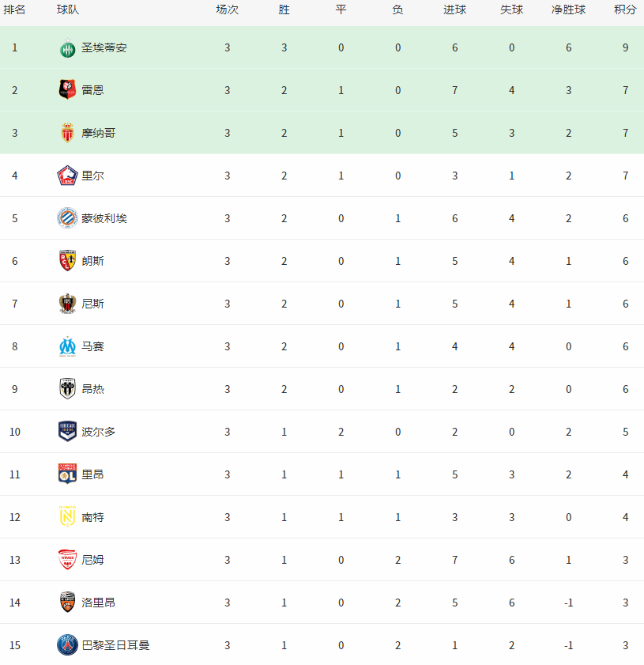
Task: Click the Saint-Étienne (圣埃蒂安) club logo
Action: (67, 48)
